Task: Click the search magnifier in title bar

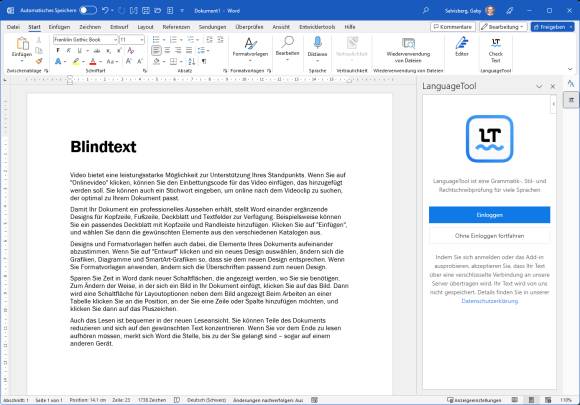Action: (x=426, y=10)
